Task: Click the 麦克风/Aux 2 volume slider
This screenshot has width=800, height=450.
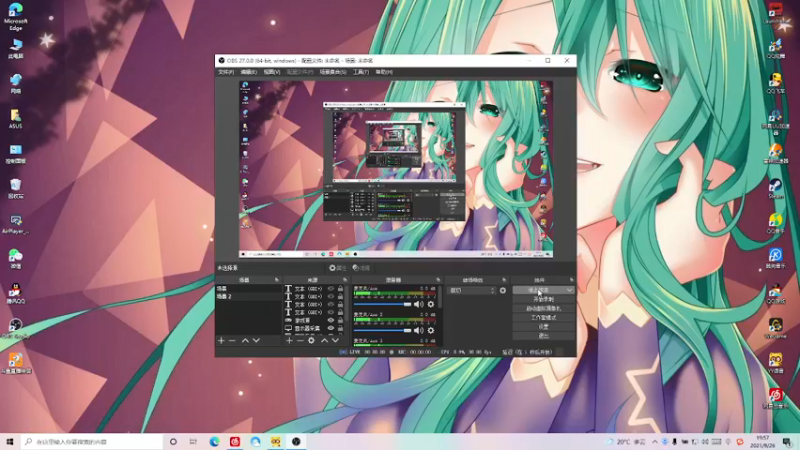Action: [x=383, y=330]
